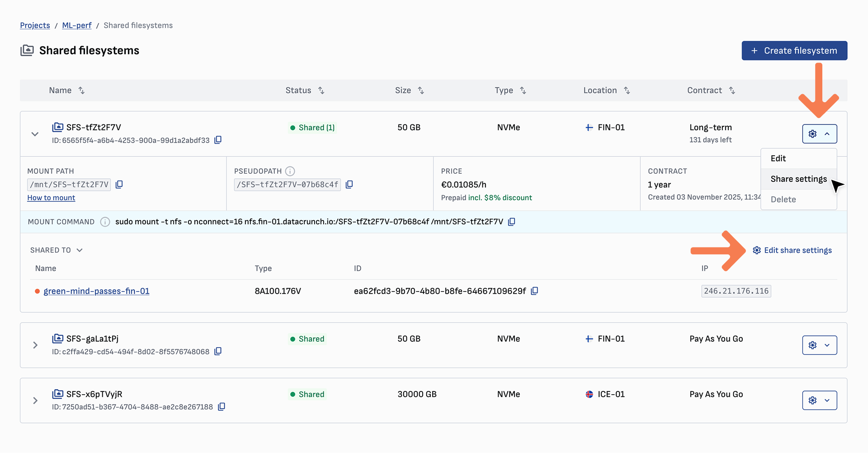Image resolution: width=868 pixels, height=453 pixels.
Task: Open settings dropdown for SFS-gaLa1tPj
Action: pos(819,345)
